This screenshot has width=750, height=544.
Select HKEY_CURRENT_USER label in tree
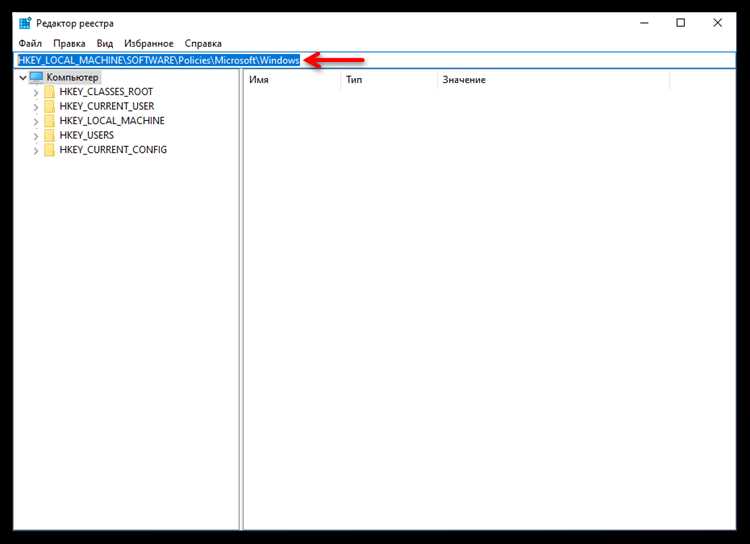click(107, 106)
